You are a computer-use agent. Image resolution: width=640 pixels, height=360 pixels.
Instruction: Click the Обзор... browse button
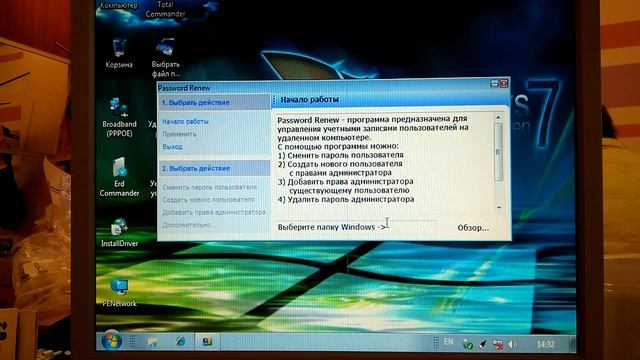[x=473, y=228]
